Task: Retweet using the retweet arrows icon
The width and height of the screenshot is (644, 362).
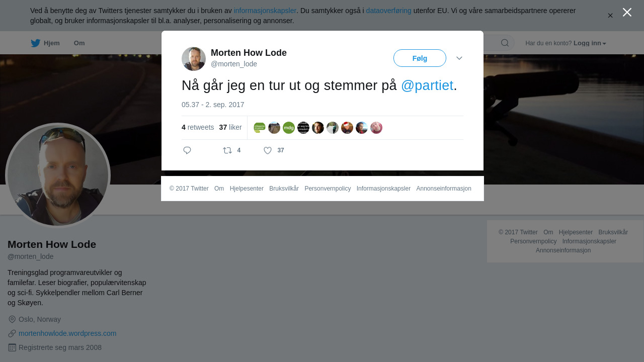Action: pyautogui.click(x=227, y=150)
